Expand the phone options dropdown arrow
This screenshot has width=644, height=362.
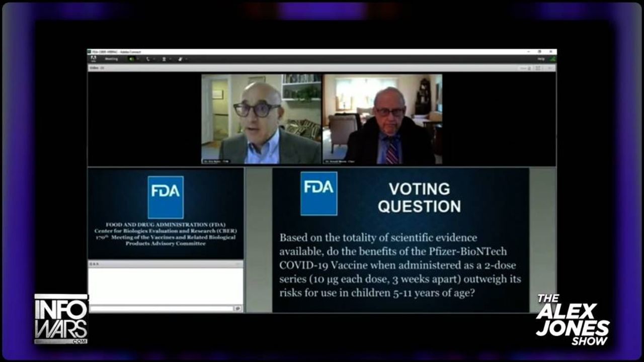154,59
